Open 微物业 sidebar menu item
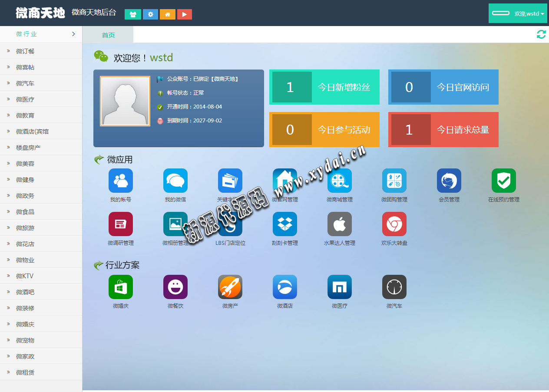The width and height of the screenshot is (549, 392). point(41,260)
